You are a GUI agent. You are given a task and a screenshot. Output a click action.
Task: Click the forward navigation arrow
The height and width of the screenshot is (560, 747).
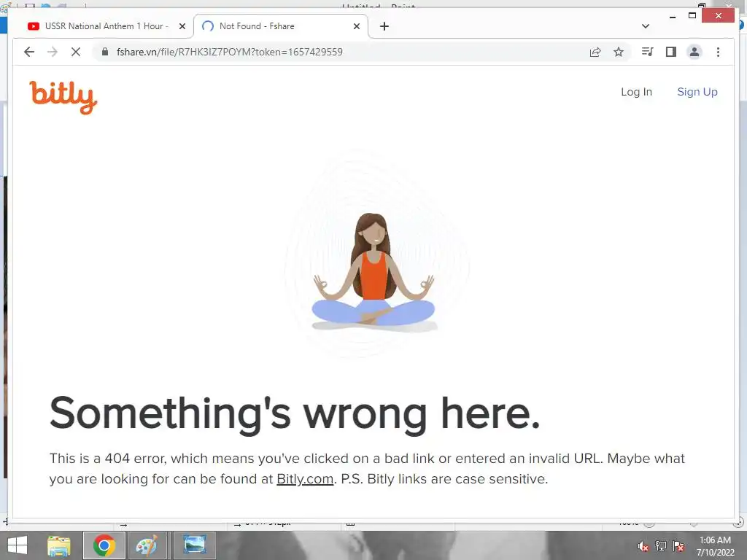point(53,52)
